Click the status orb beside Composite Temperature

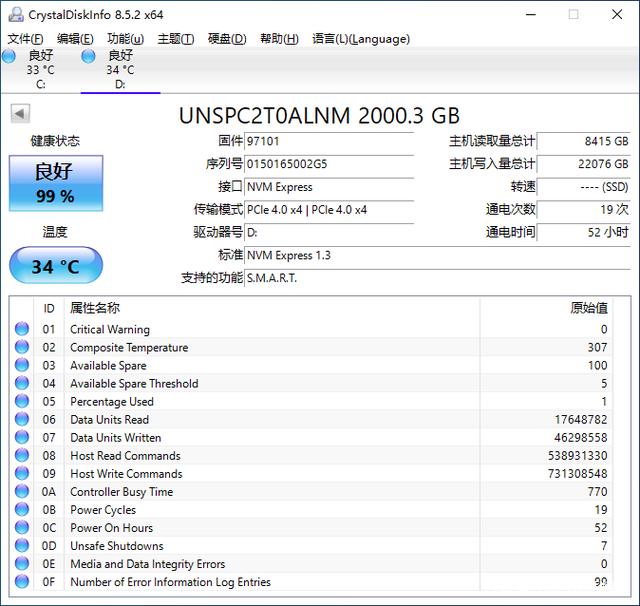tap(22, 347)
